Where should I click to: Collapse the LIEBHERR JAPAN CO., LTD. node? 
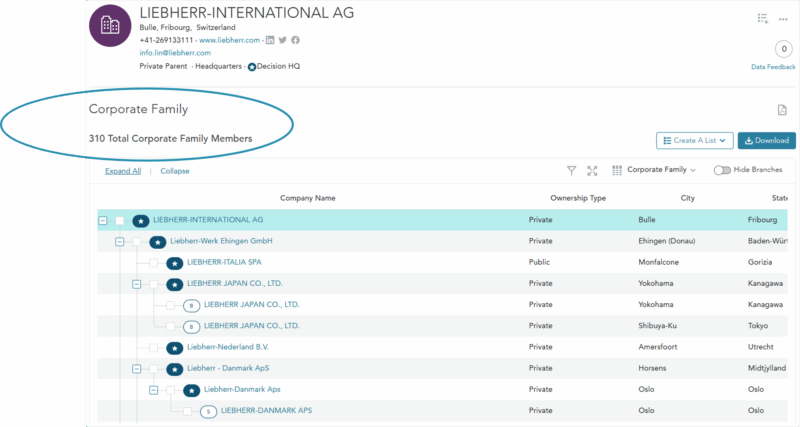[136, 284]
